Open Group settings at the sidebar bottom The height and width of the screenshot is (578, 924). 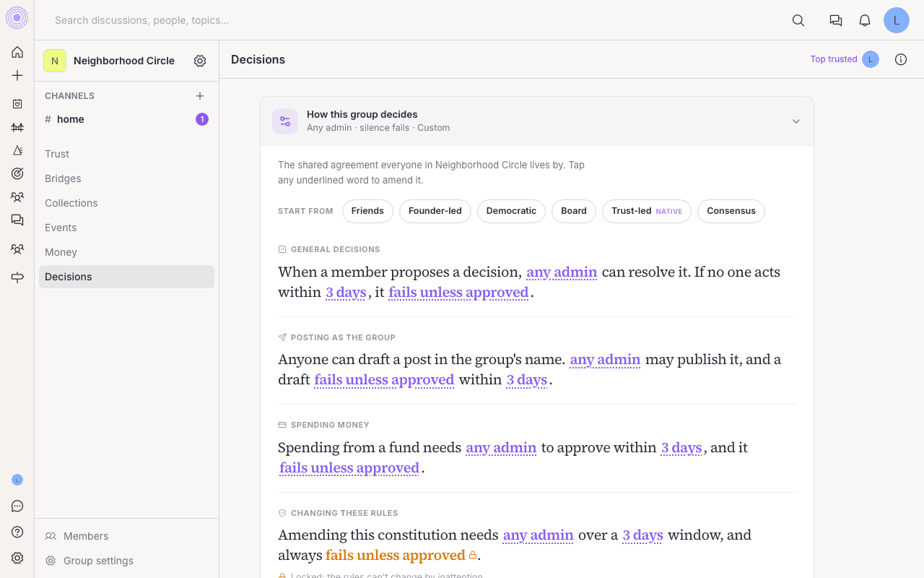coord(126,561)
